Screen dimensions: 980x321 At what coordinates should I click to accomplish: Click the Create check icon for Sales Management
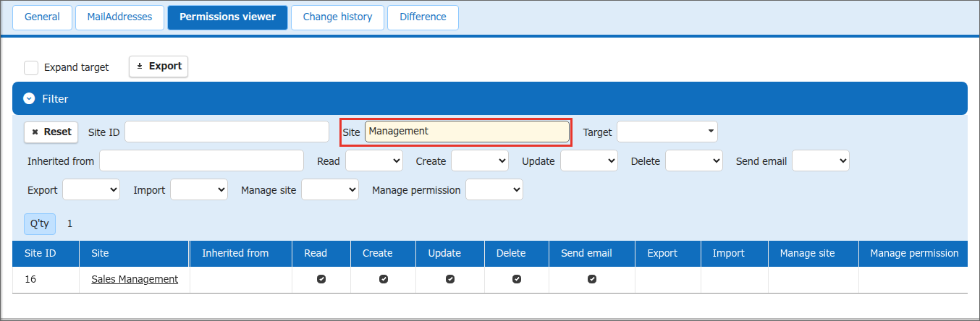pos(384,279)
